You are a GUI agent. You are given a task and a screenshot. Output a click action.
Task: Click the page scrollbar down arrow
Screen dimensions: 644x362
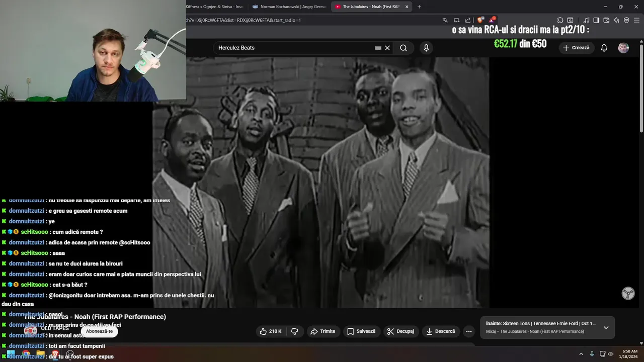[x=641, y=343]
